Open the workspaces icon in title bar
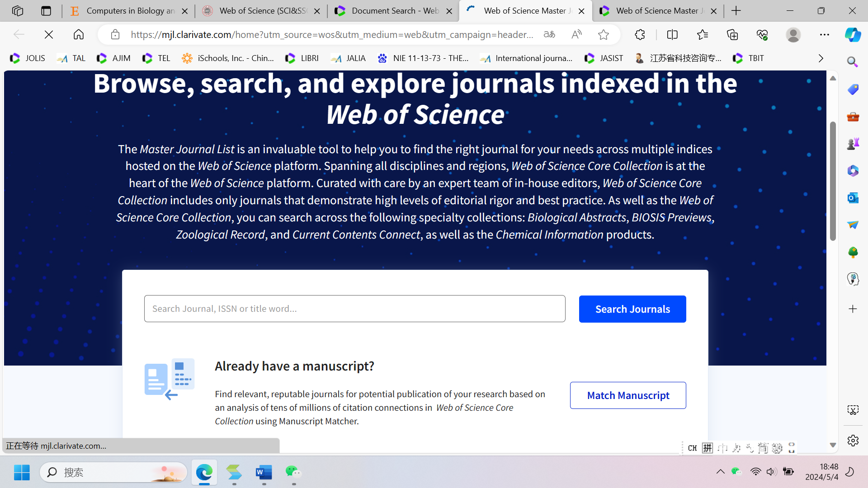 pyautogui.click(x=18, y=11)
